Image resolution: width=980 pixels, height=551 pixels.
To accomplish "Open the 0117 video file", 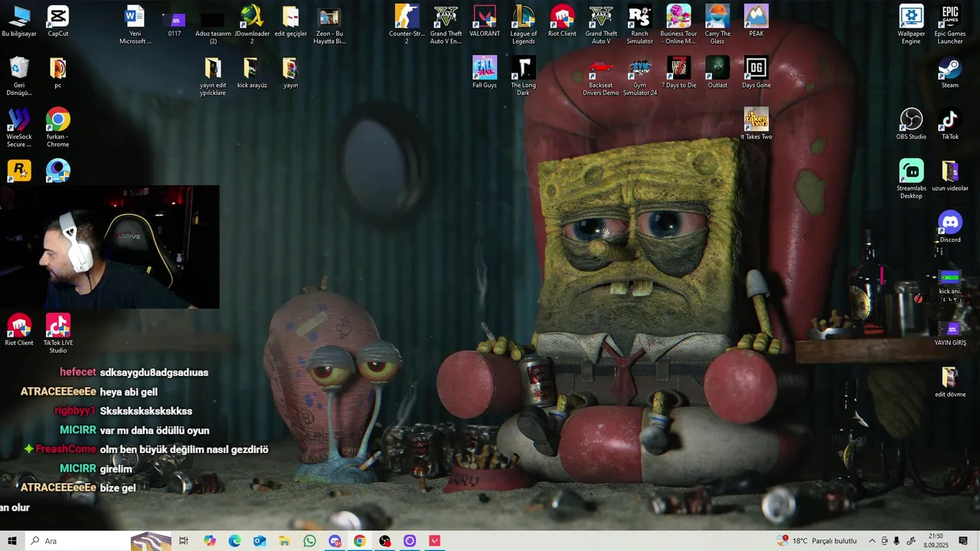I will pos(175,21).
